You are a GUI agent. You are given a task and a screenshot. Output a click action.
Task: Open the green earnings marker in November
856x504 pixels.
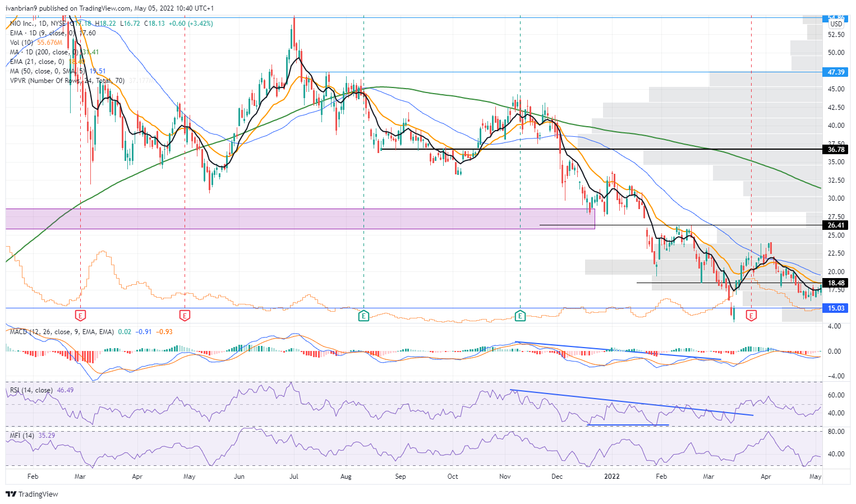tap(520, 316)
